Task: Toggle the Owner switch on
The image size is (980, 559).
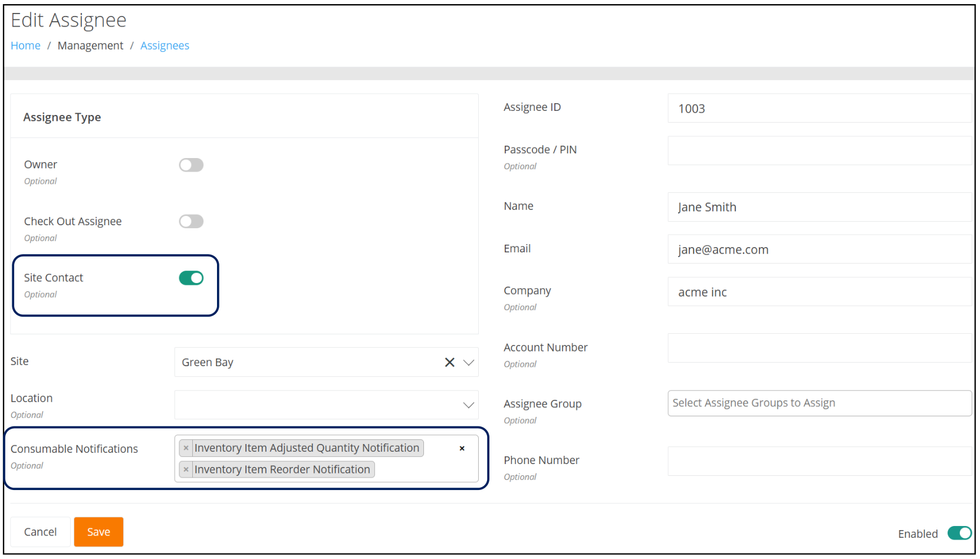Action: pos(191,165)
